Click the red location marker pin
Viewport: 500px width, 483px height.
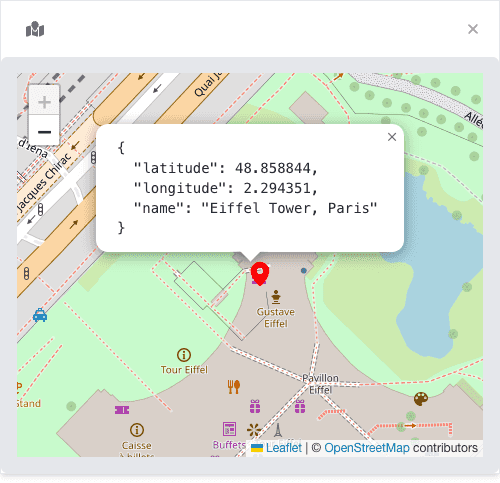click(260, 274)
